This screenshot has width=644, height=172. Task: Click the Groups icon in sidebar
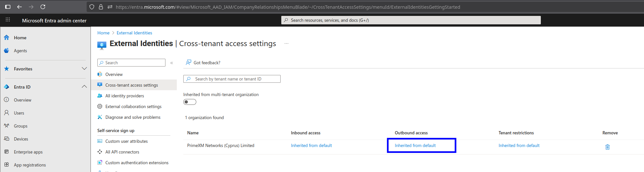coord(6,126)
